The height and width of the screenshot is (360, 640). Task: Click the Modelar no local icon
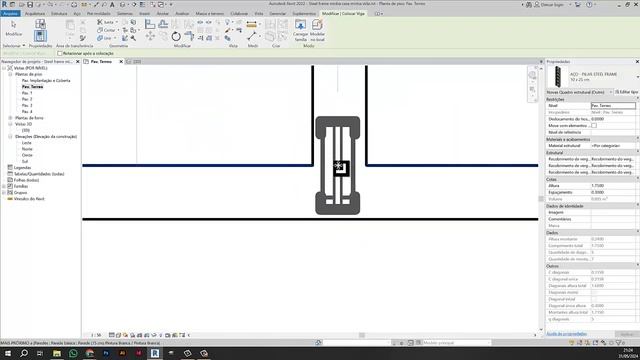tap(317, 25)
